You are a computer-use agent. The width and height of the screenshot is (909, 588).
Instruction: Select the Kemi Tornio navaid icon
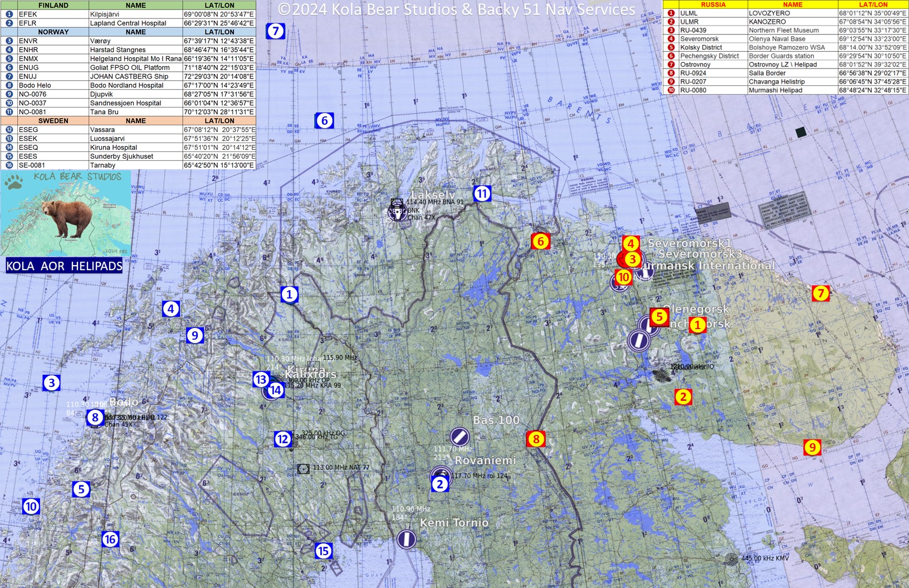tap(407, 539)
